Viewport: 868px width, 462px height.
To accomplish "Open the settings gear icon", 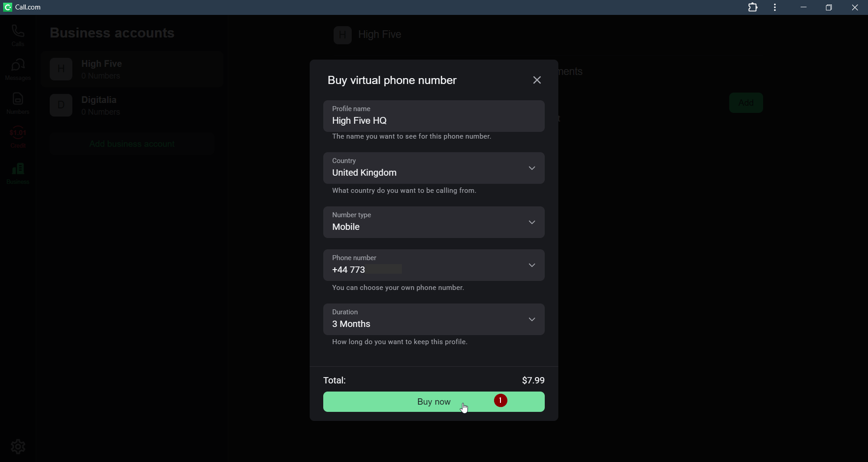I will [x=18, y=446].
